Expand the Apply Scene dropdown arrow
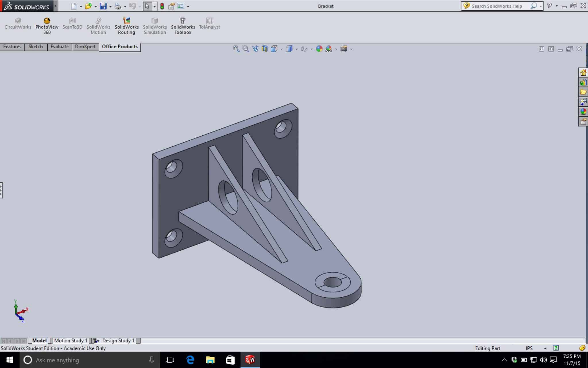 coord(336,49)
